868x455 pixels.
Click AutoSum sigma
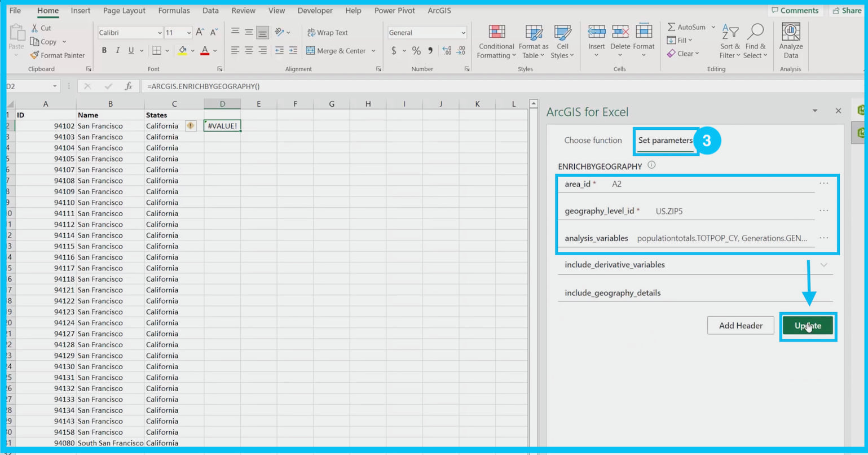coord(686,27)
